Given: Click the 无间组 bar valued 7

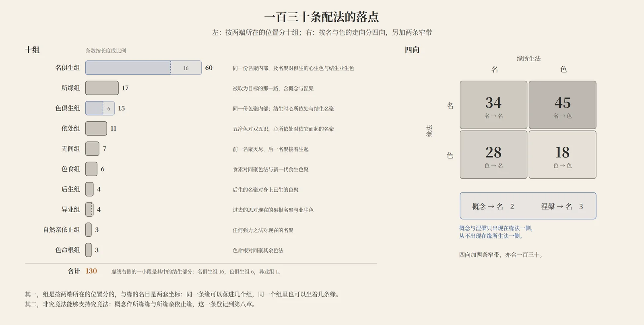Looking at the screenshot, I should point(92,149).
